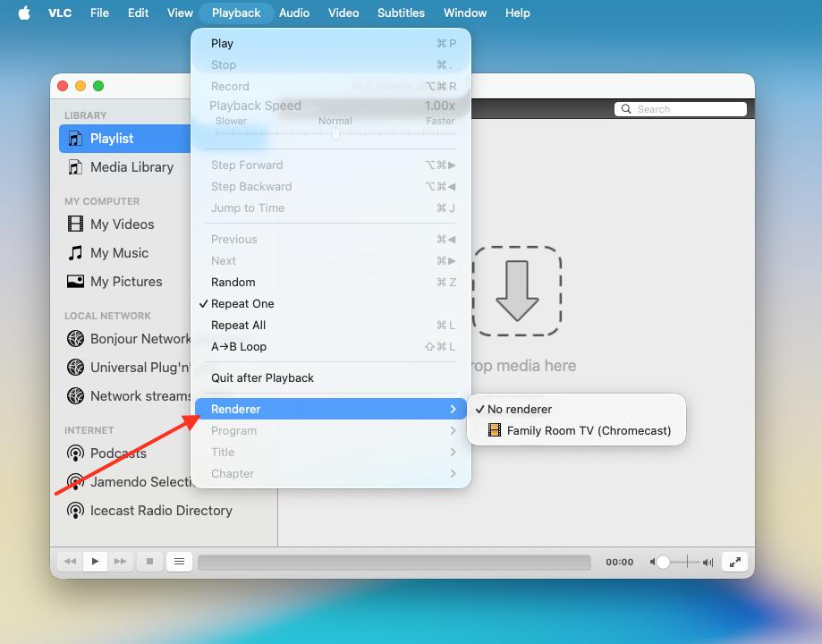The image size is (822, 644).
Task: Select Playlist in the sidebar
Action: click(x=124, y=139)
